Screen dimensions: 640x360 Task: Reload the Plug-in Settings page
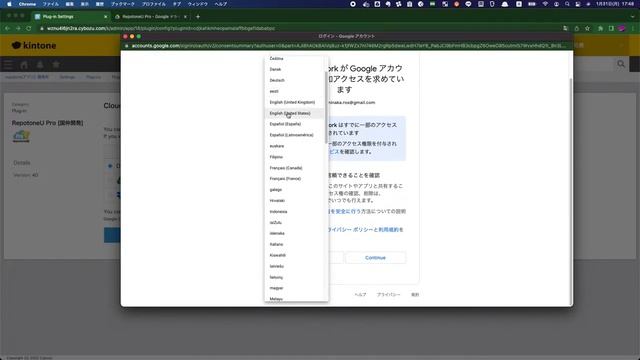tap(29, 28)
